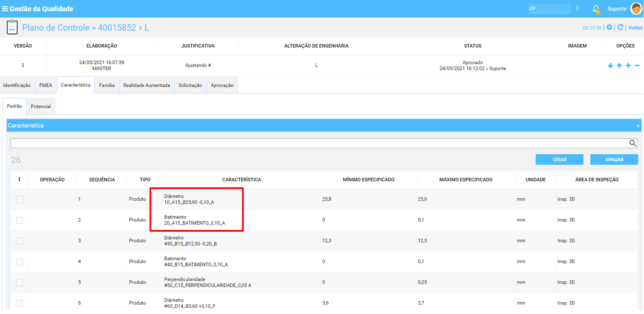Open the Realidade Aumentada tab
This screenshot has height=314, width=644.
[147, 85]
